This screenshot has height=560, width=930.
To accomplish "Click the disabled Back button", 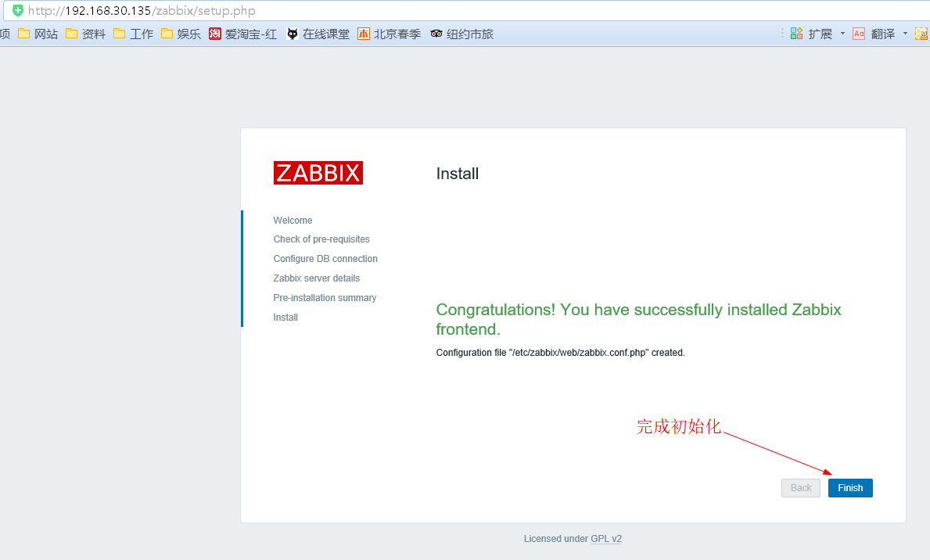I will (x=801, y=487).
